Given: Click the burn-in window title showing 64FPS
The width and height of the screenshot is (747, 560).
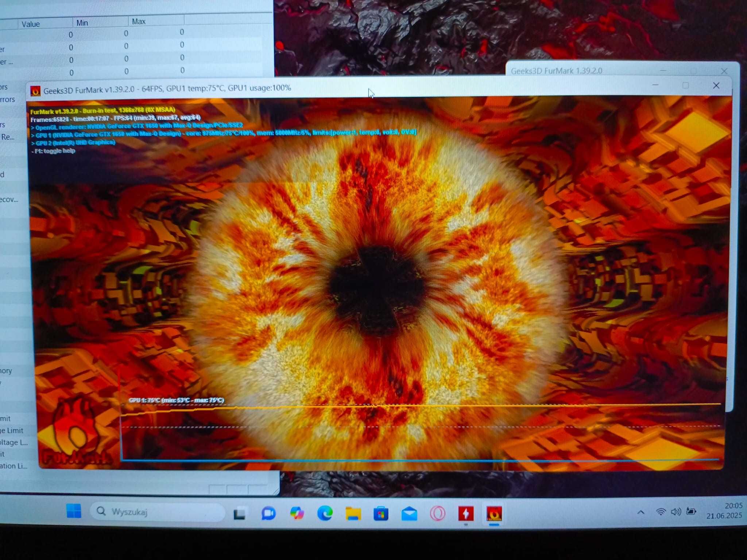Looking at the screenshot, I should (x=167, y=89).
